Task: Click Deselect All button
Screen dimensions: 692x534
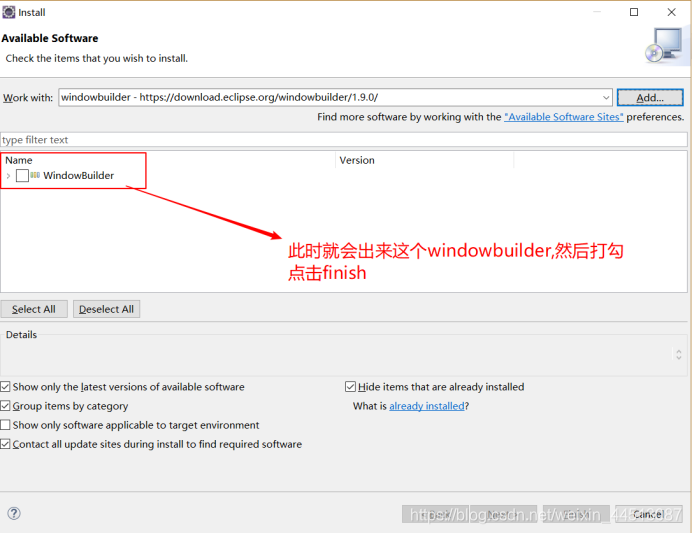Action: point(106,309)
